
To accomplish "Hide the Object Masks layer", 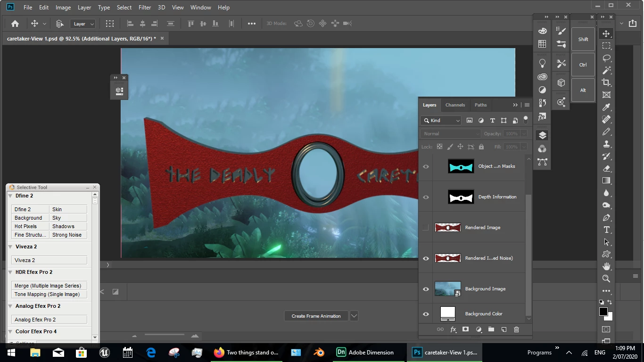I will pyautogui.click(x=426, y=166).
